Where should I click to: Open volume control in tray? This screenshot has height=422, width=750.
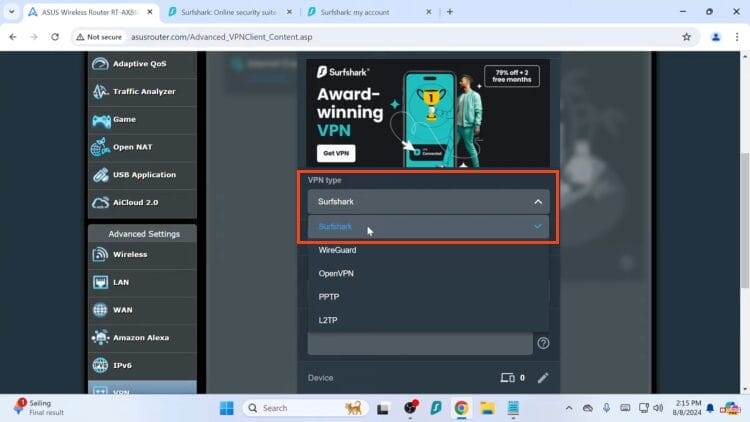658,408
